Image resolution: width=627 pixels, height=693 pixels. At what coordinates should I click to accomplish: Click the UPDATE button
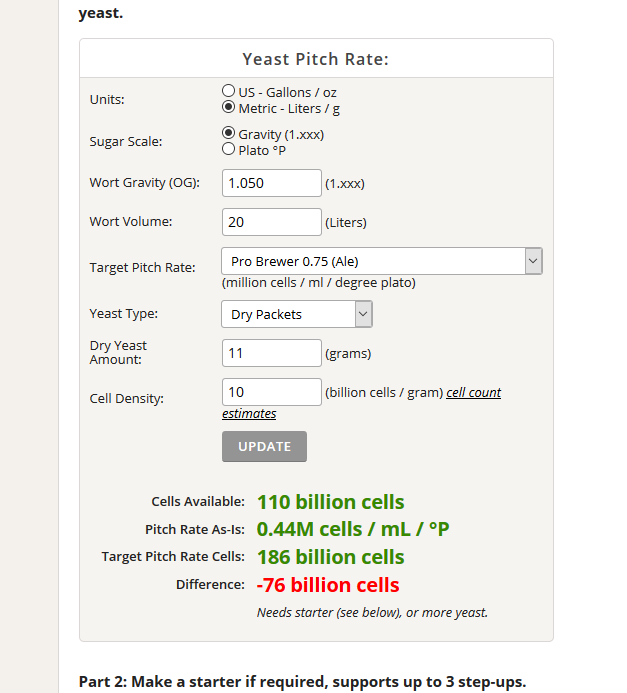click(x=264, y=446)
